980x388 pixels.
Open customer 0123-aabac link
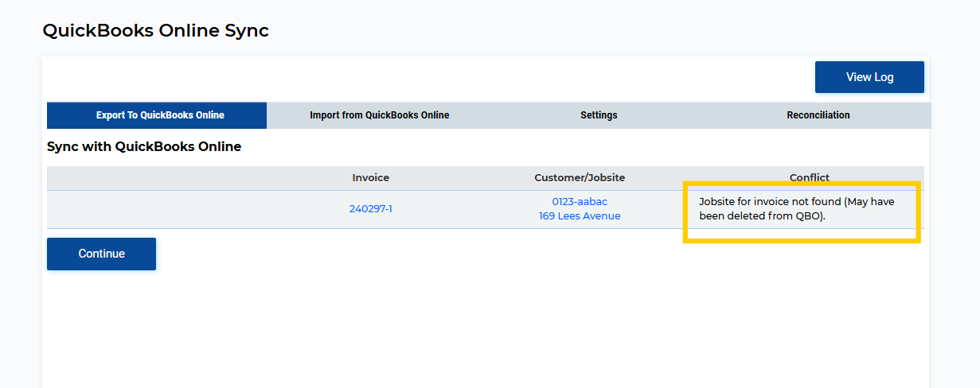(580, 202)
